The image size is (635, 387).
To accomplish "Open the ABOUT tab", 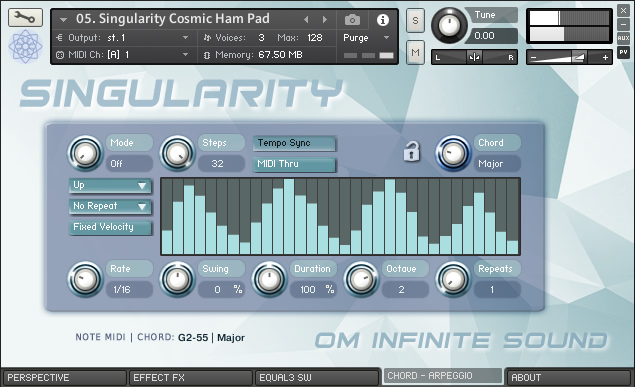I will pos(569,378).
